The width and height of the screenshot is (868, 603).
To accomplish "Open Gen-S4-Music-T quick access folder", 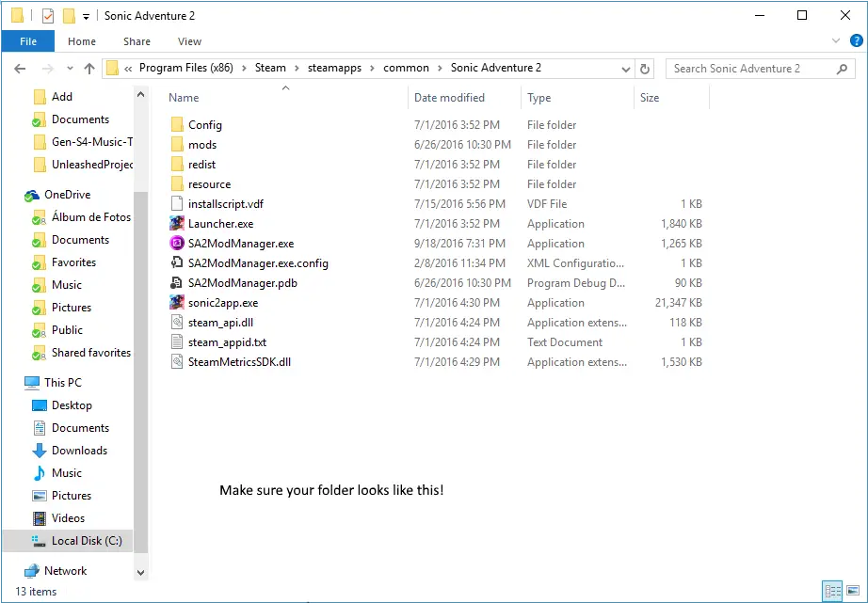I will coord(92,142).
